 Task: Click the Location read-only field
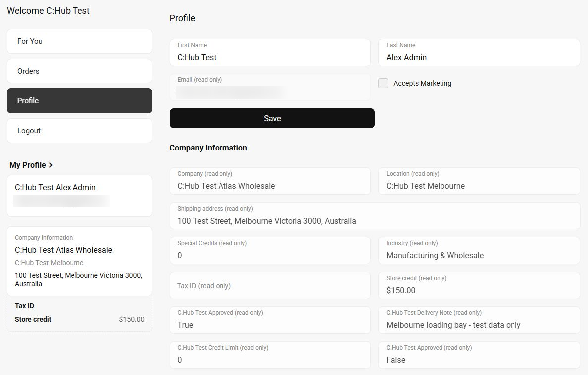479,181
